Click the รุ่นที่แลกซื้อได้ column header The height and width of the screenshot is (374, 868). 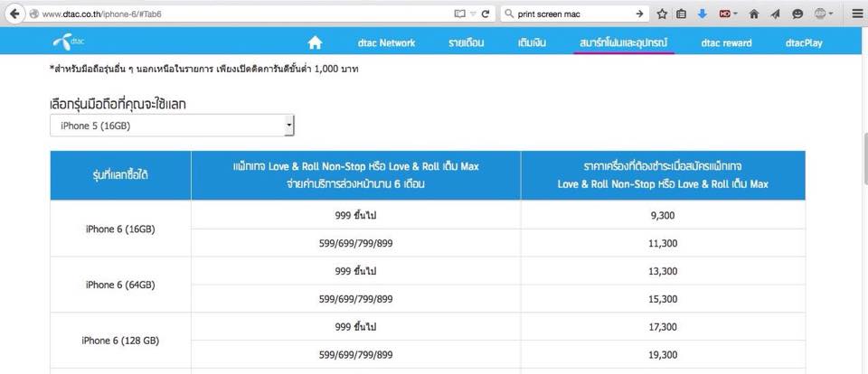120,175
